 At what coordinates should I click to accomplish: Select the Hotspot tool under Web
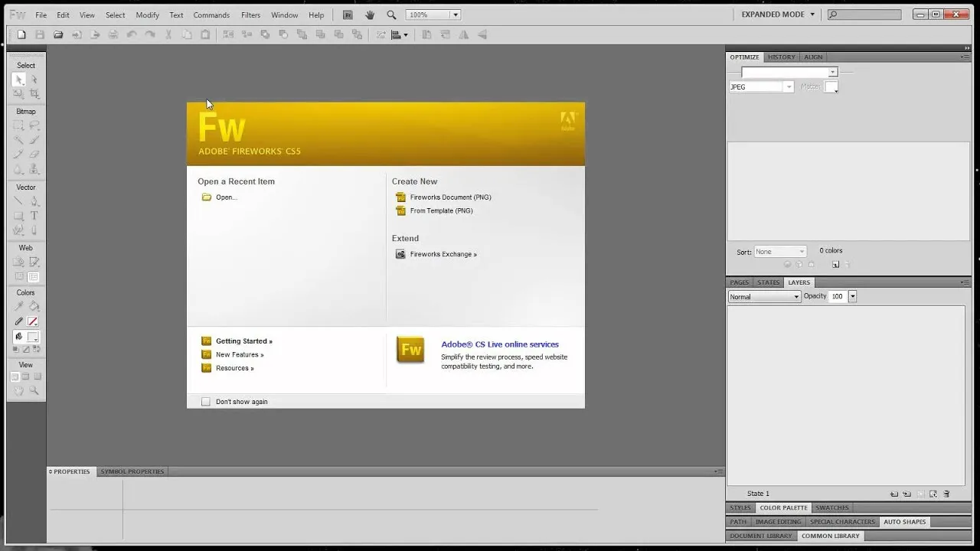point(18,262)
